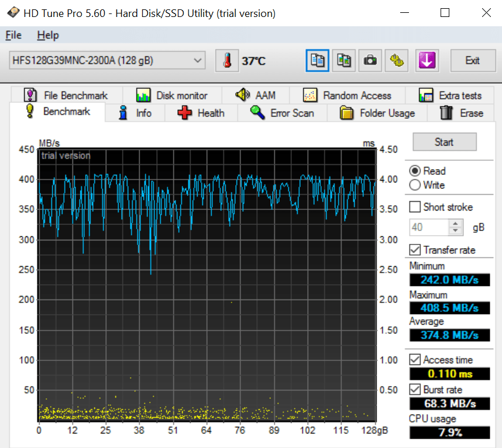Click the copy text to clipboard icon
The image size is (502, 448).
click(x=318, y=60)
